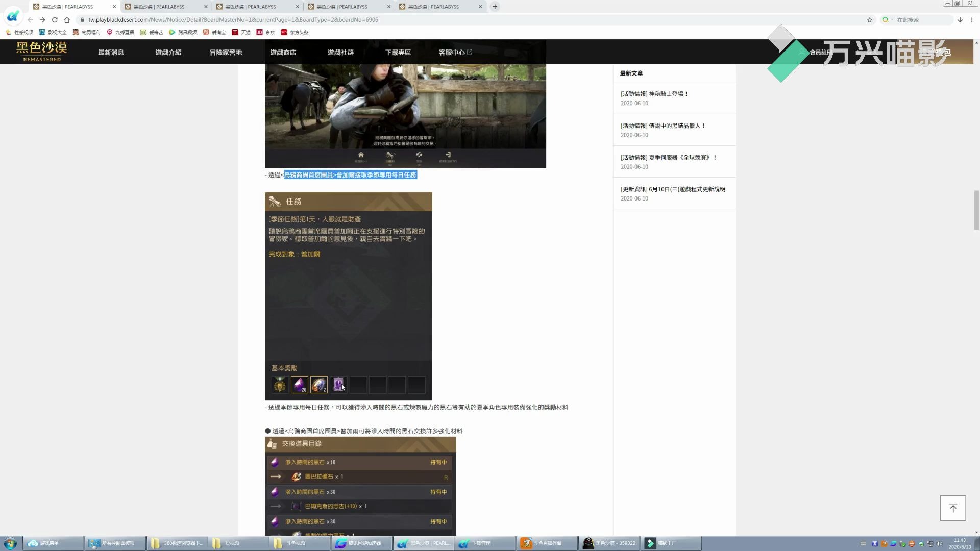Viewport: 980px width, 551px height.
Task: Bookmark this page with the star icon
Action: coord(870,20)
